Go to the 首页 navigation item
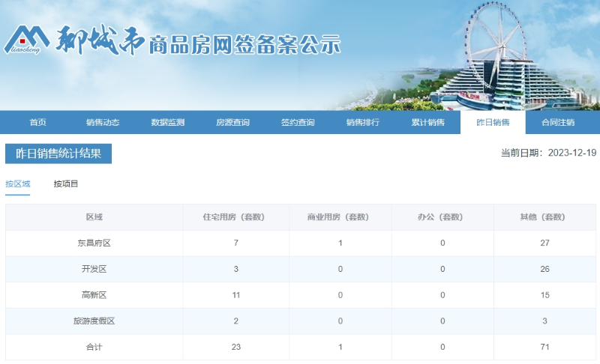Image resolution: width=600 pixels, height=364 pixels. click(37, 123)
